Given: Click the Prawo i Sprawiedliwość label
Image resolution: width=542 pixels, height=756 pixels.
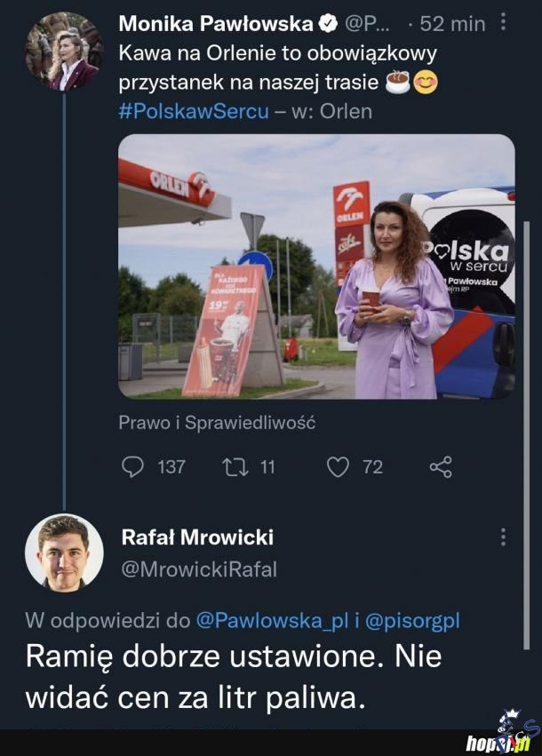Looking at the screenshot, I should (x=217, y=423).
